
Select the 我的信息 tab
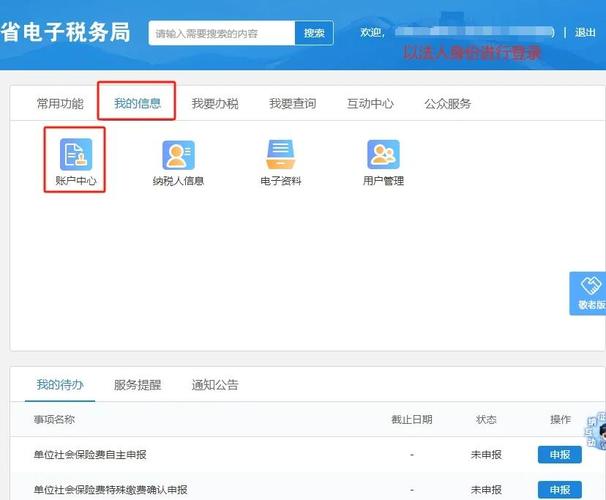tap(137, 103)
